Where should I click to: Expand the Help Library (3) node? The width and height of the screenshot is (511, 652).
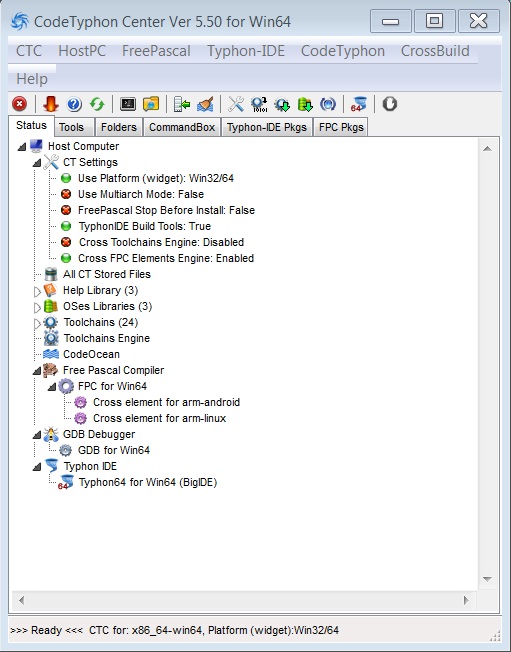37,291
